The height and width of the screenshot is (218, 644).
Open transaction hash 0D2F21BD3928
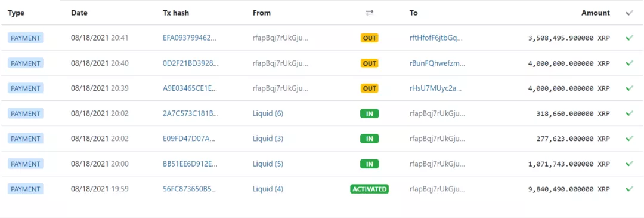[191, 63]
